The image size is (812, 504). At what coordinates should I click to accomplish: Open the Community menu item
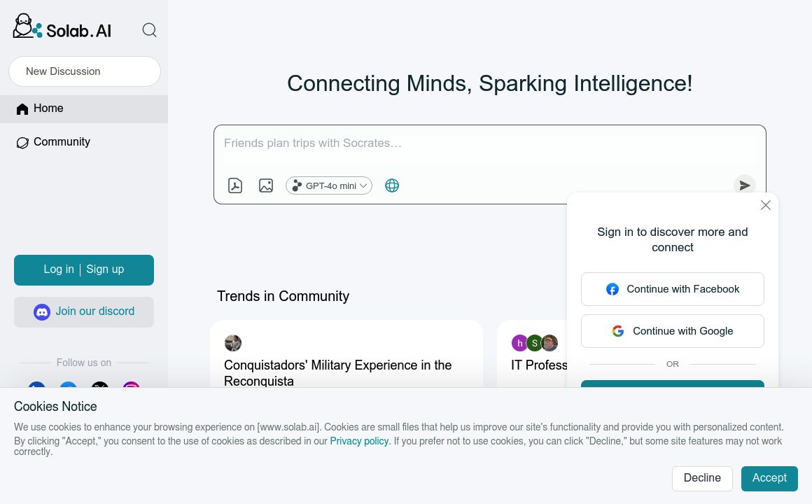pyautogui.click(x=62, y=142)
